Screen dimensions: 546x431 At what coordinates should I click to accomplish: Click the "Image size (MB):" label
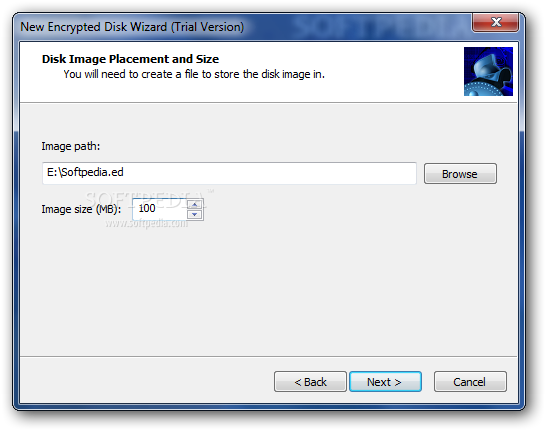click(81, 209)
